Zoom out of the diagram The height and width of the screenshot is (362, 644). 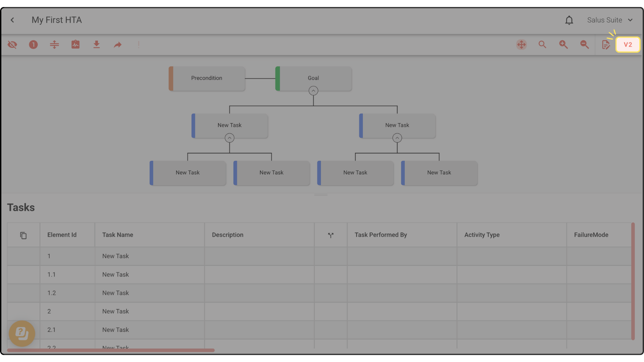point(585,45)
